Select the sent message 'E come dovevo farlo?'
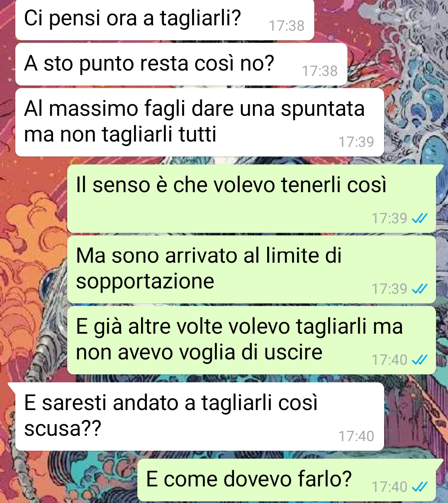This screenshot has height=503, width=448. click(x=287, y=480)
